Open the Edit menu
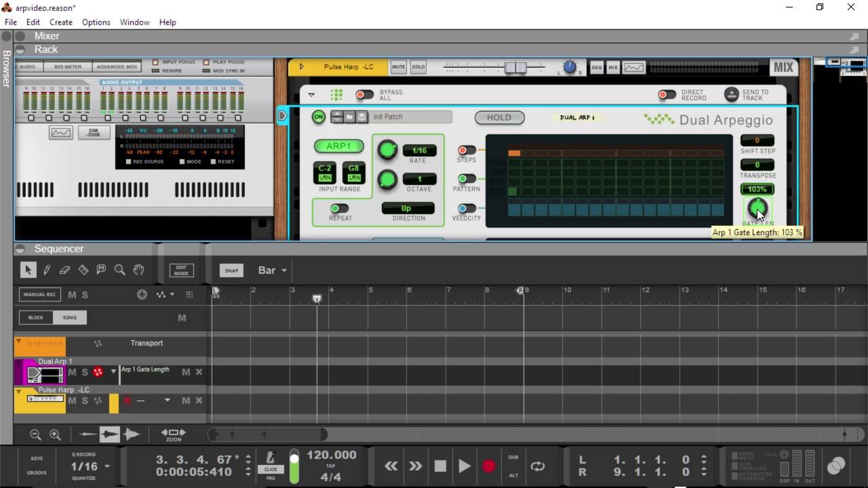The image size is (868, 488). click(x=33, y=22)
